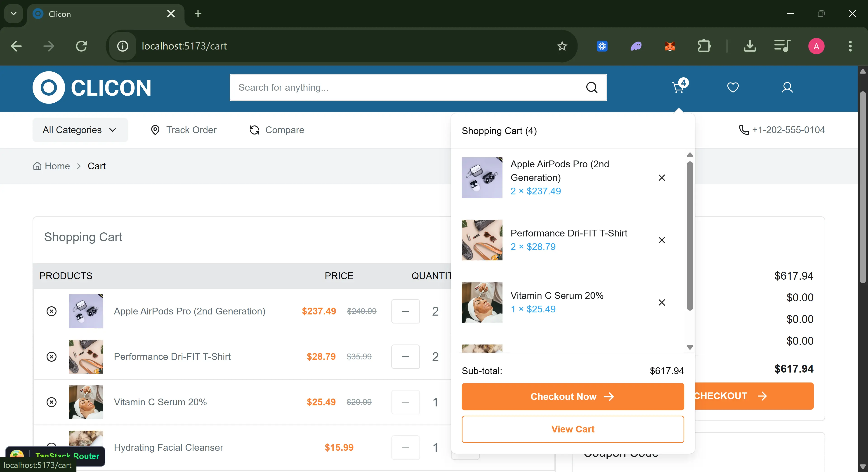Reload the current page
Image resolution: width=868 pixels, height=472 pixels.
[82, 46]
